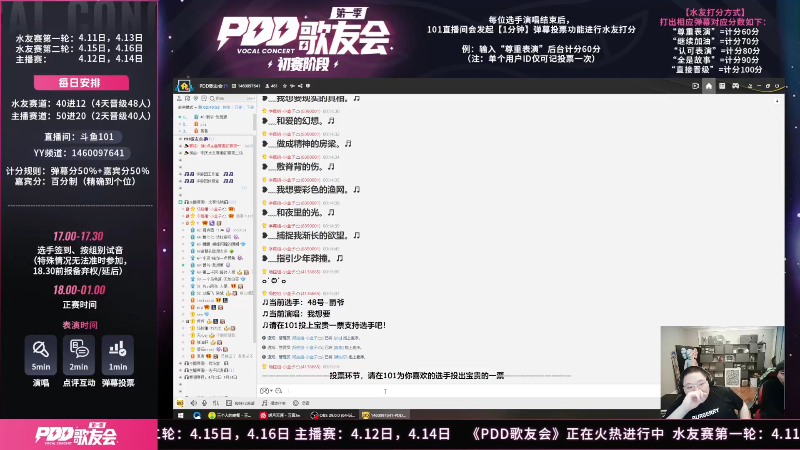Image resolution: width=800 pixels, height=450 pixels.
Task: Click the search field above channel list
Action: pos(231,98)
